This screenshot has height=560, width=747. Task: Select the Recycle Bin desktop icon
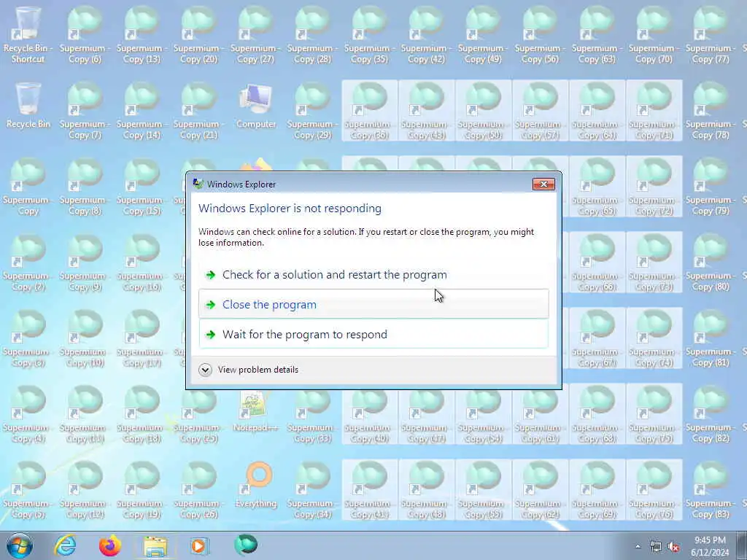click(x=28, y=106)
